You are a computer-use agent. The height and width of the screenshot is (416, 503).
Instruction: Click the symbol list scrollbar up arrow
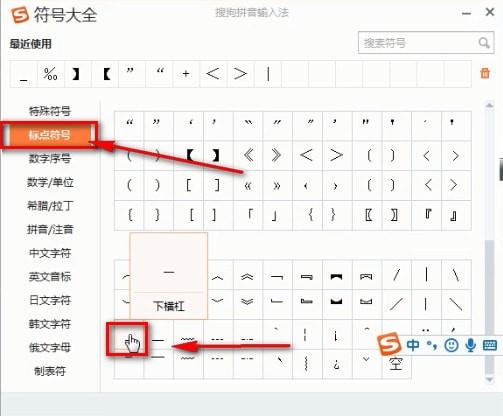(489, 105)
